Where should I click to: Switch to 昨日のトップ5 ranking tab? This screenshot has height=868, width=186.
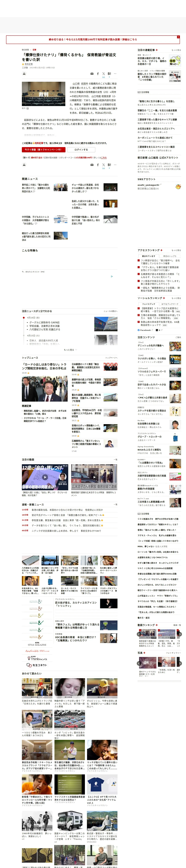pyautogui.click(x=170, y=256)
